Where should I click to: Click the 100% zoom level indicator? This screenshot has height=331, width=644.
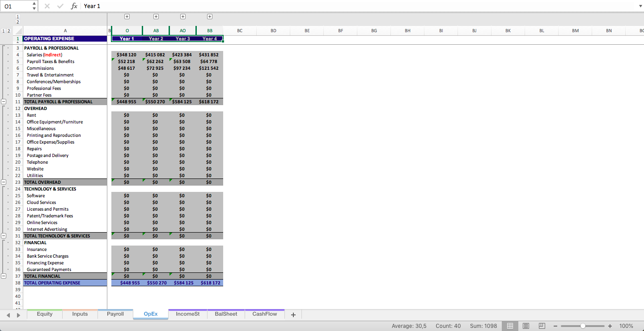(x=626, y=326)
